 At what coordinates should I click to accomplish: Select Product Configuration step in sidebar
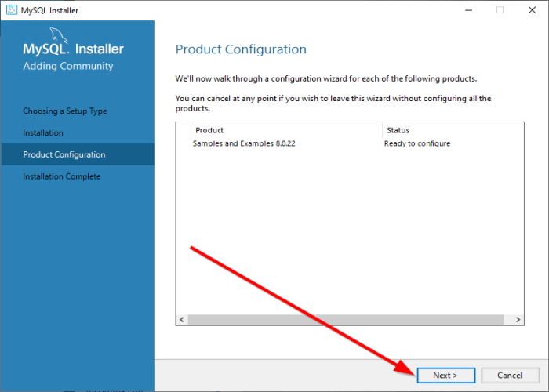(x=64, y=154)
